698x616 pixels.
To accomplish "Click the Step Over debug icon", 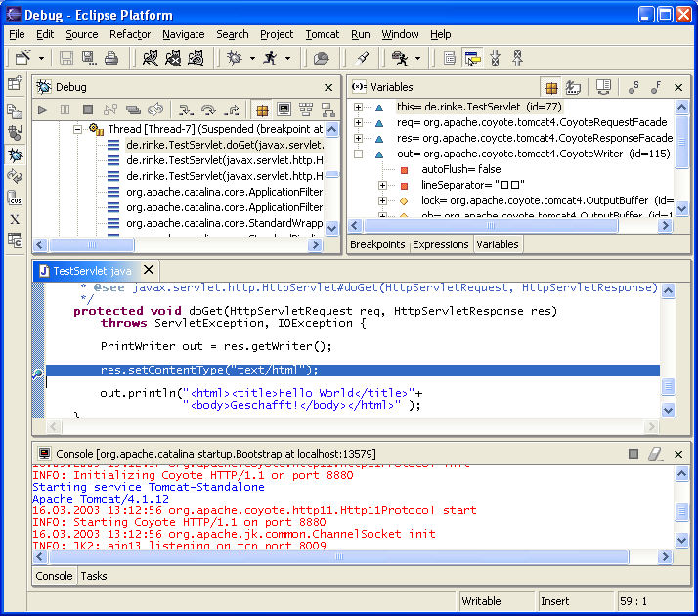I will pos(208,110).
